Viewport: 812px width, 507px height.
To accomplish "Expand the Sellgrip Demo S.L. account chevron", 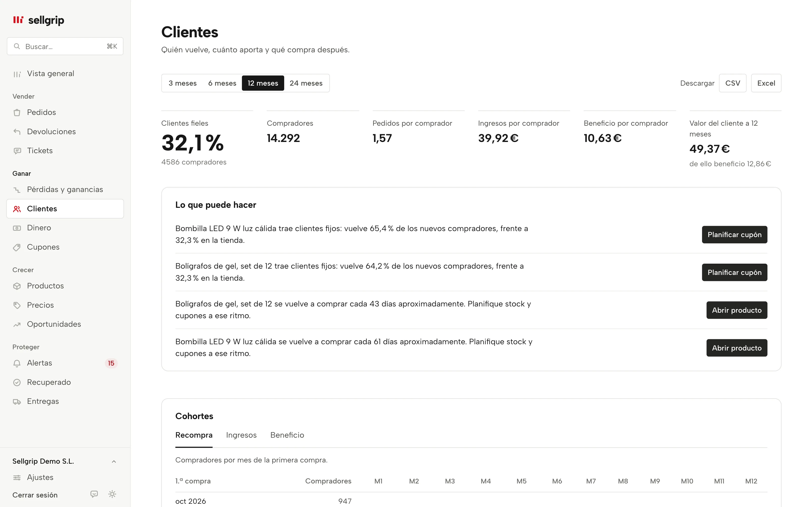I will pyautogui.click(x=114, y=461).
